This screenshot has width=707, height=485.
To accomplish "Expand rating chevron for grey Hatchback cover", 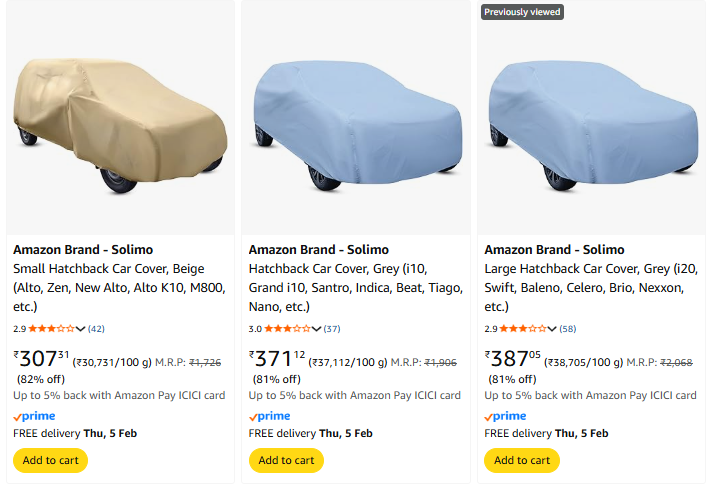I will pos(317,329).
